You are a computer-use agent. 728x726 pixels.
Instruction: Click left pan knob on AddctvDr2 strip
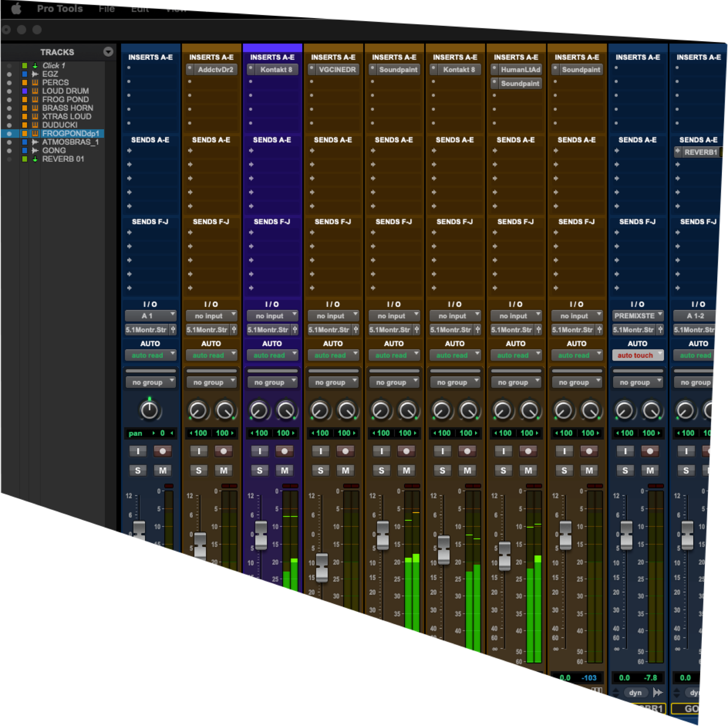click(x=198, y=411)
